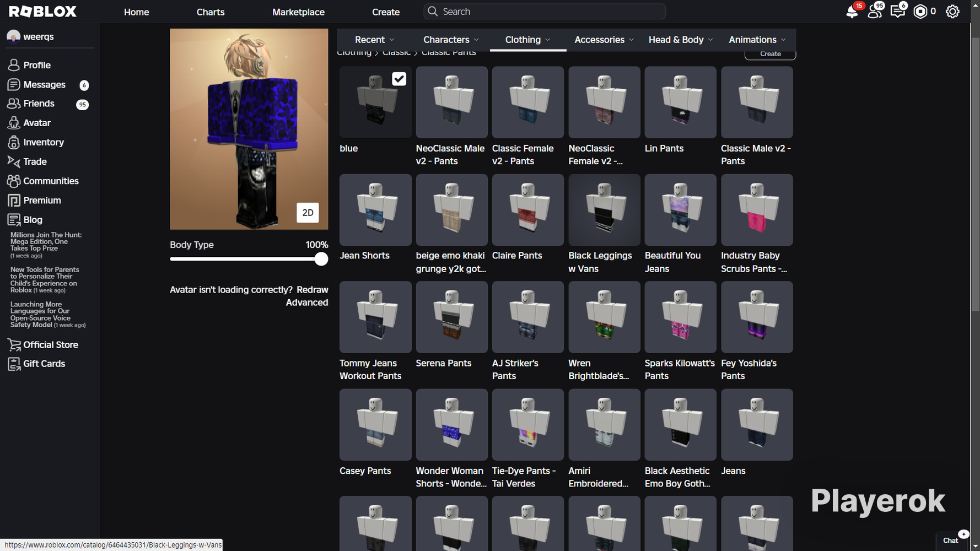Select the Claire Pants thumbnail
Image resolution: width=980 pixels, height=551 pixels.
coord(527,210)
